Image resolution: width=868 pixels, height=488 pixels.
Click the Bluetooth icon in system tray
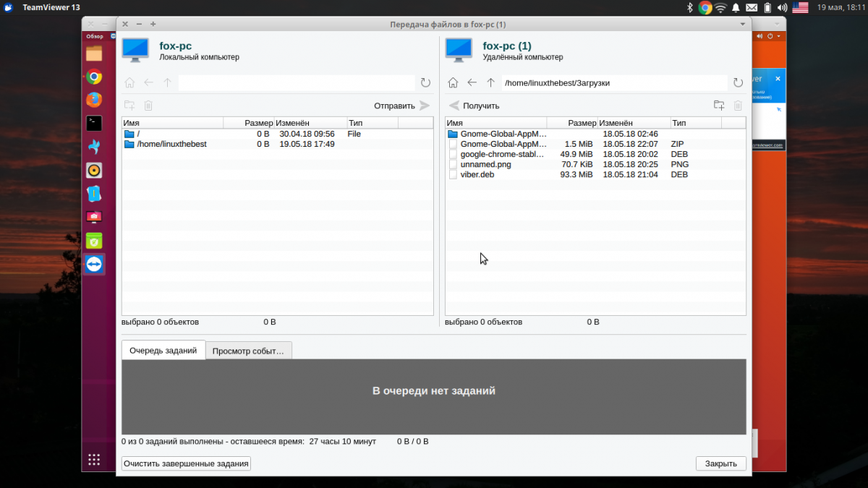(x=689, y=7)
